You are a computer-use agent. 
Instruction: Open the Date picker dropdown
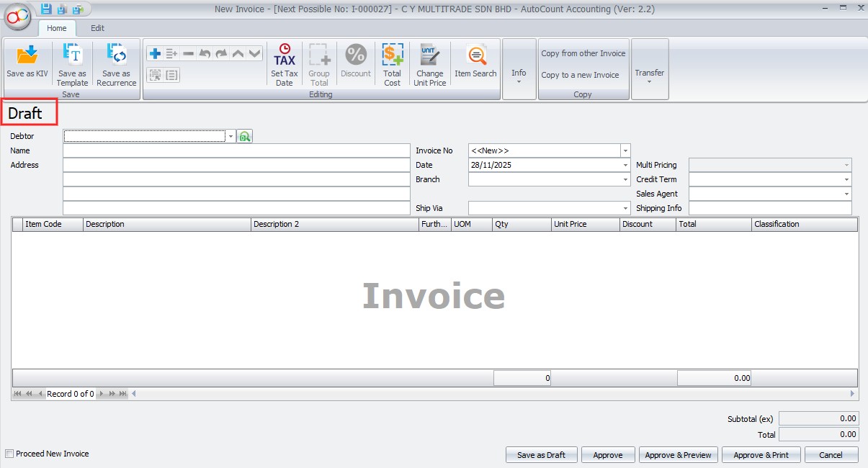pos(625,165)
